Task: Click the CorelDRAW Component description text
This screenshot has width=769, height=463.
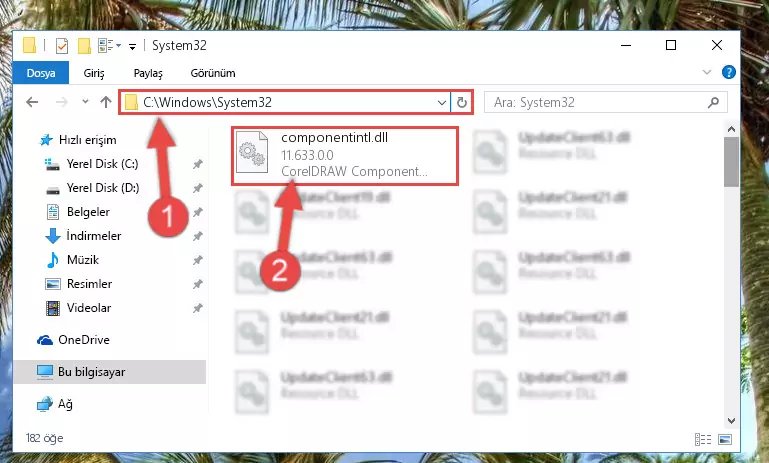Action: [x=354, y=171]
